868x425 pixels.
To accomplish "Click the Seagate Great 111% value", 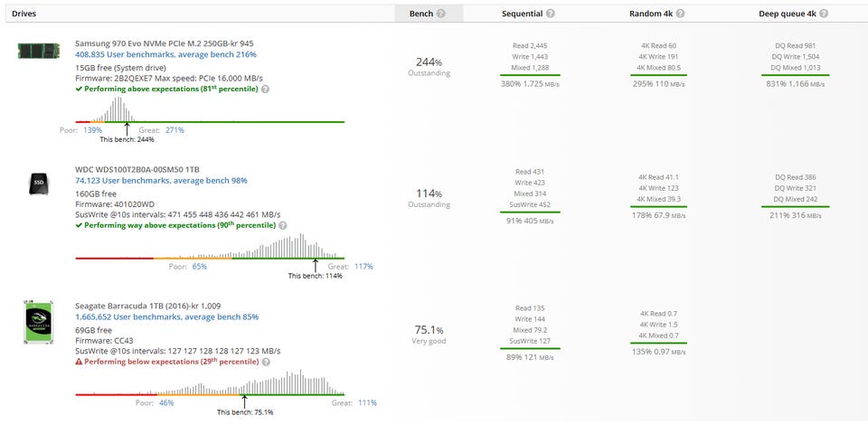I will coord(368,403).
